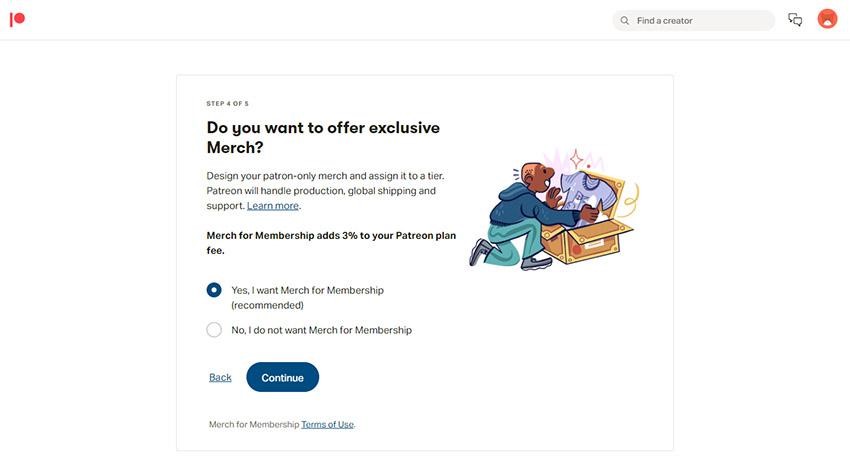The width and height of the screenshot is (850, 461).
Task: Click the Step 4 of 5 indicator
Action: click(x=227, y=103)
